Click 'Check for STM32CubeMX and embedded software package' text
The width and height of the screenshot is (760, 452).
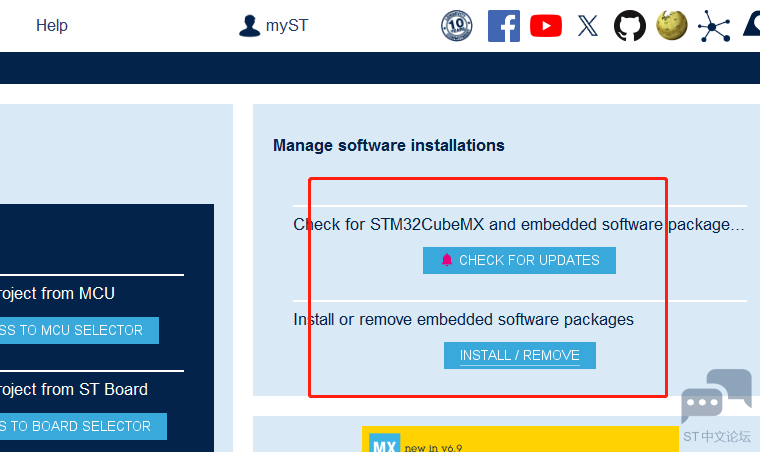point(519,225)
